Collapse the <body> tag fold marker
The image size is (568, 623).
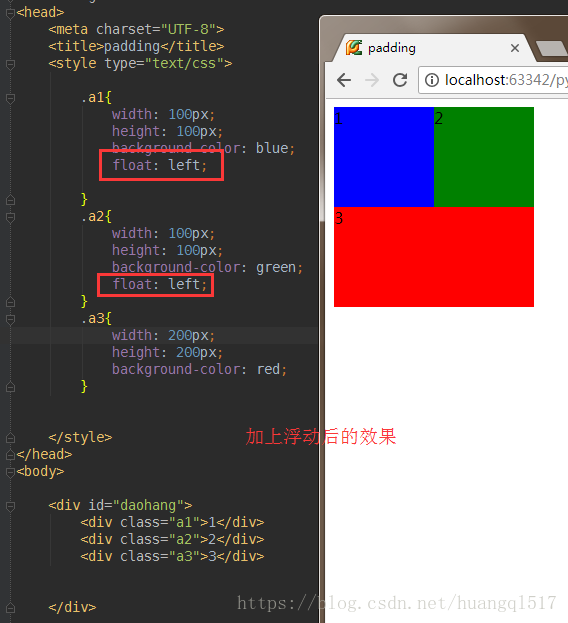pos(11,472)
